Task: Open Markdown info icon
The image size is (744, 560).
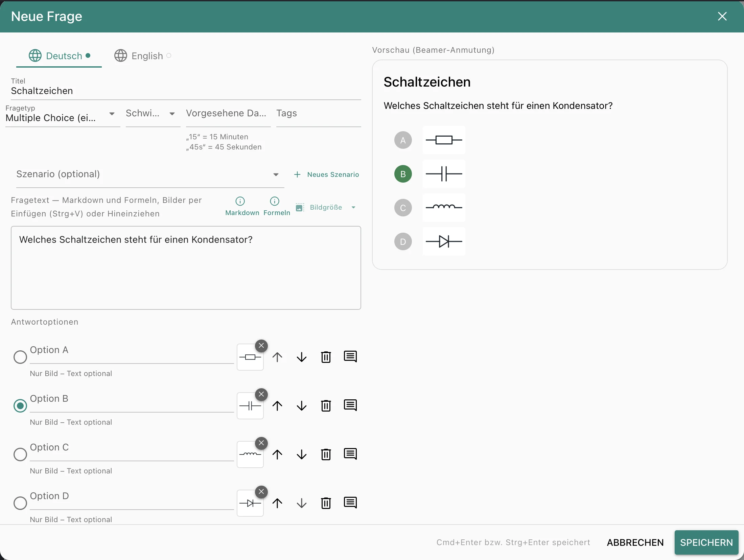Action: coord(240,201)
